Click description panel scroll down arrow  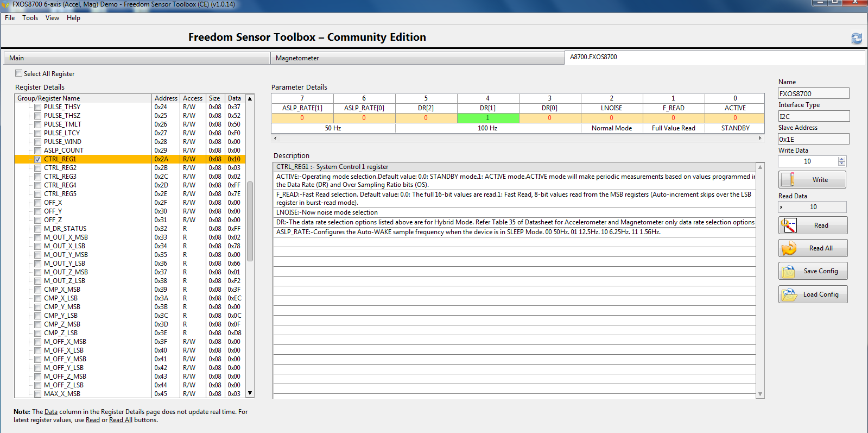pos(760,394)
